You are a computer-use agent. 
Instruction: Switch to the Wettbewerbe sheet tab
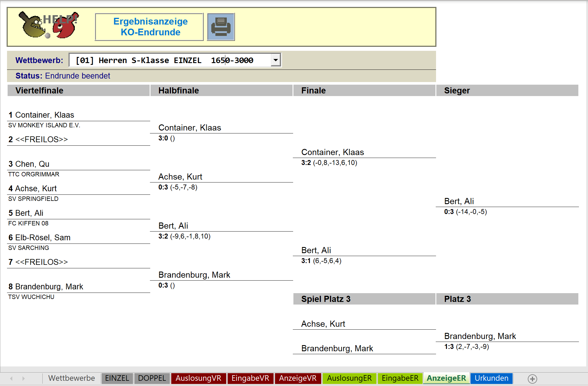(72, 378)
